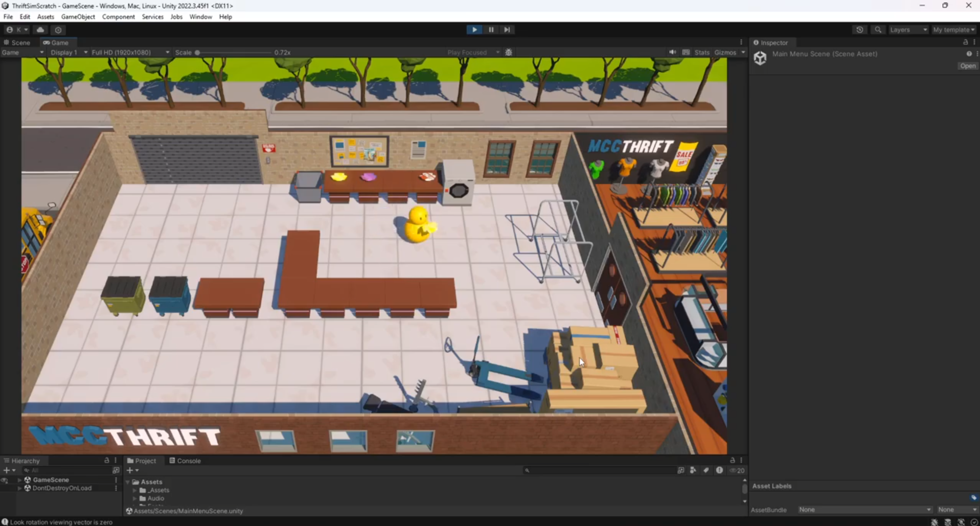The height and width of the screenshot is (526, 980).
Task: Open Hierarchy search window icon
Action: point(116,470)
